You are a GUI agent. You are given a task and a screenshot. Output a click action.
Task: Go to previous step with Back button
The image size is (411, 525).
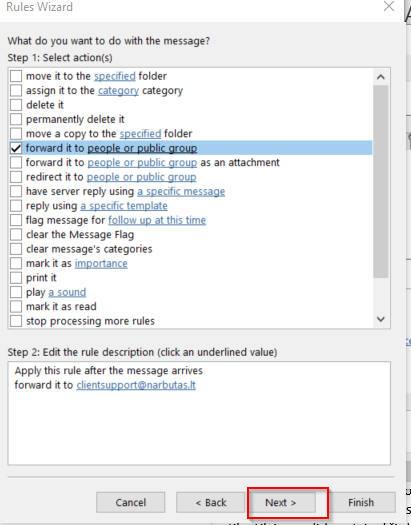click(211, 502)
